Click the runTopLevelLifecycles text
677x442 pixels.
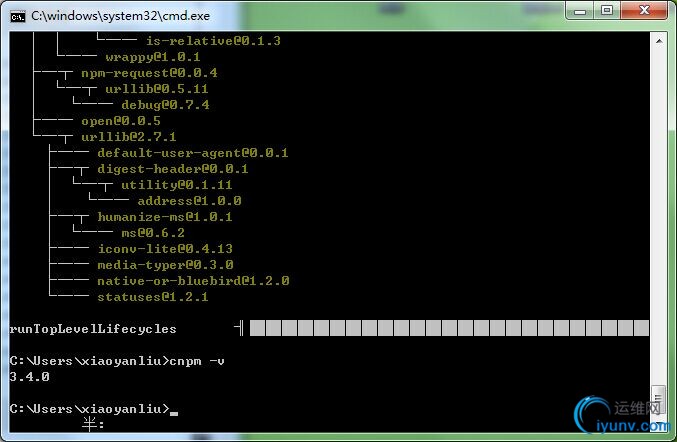coord(93,329)
